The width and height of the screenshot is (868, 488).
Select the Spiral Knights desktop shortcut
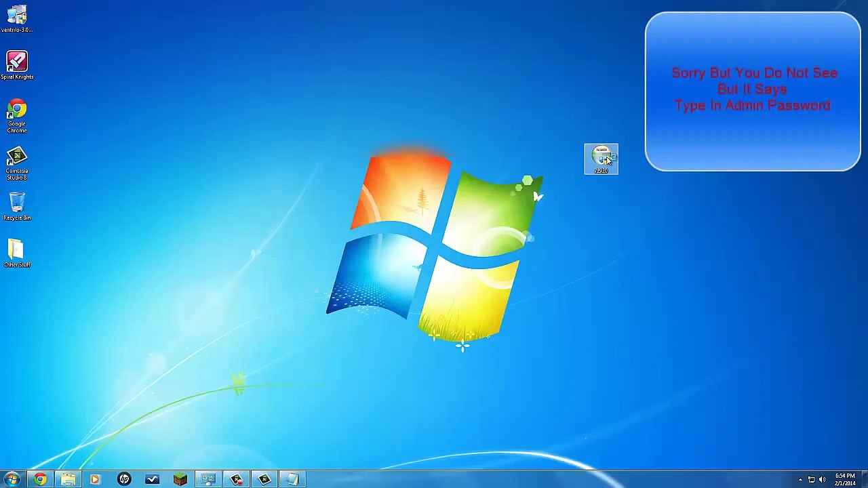pyautogui.click(x=17, y=65)
